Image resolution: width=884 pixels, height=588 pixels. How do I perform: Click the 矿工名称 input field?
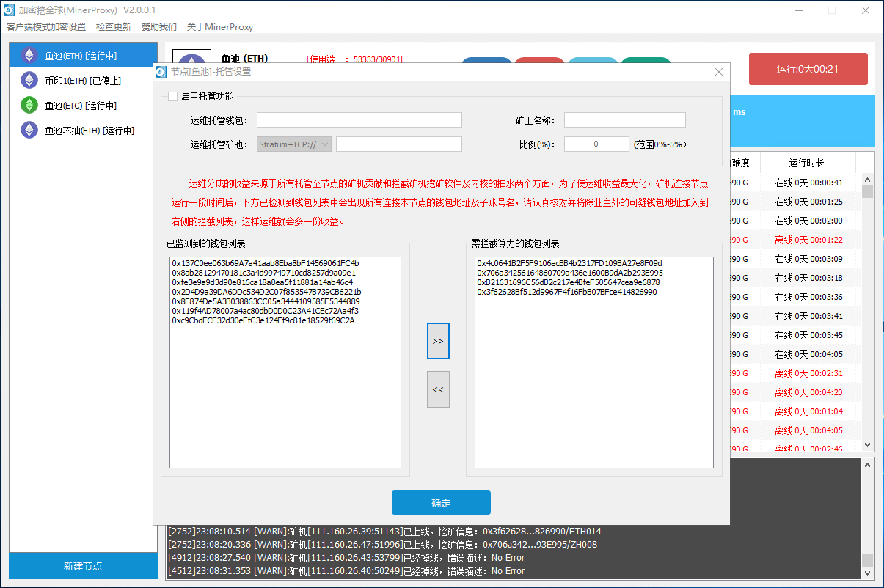point(624,120)
